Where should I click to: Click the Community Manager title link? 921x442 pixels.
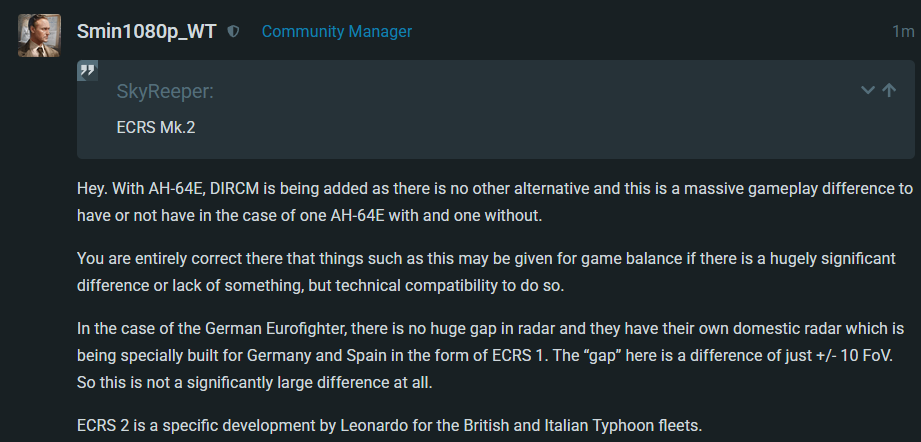tap(336, 32)
